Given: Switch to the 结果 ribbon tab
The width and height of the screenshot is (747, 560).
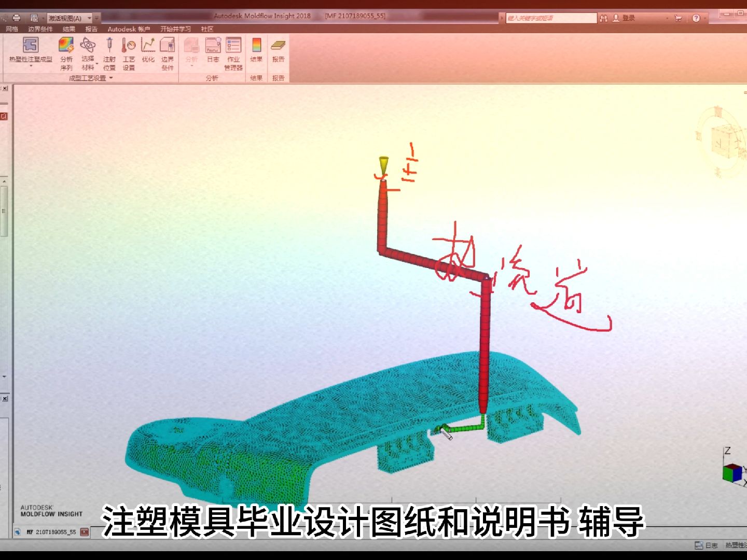Looking at the screenshot, I should (69, 29).
